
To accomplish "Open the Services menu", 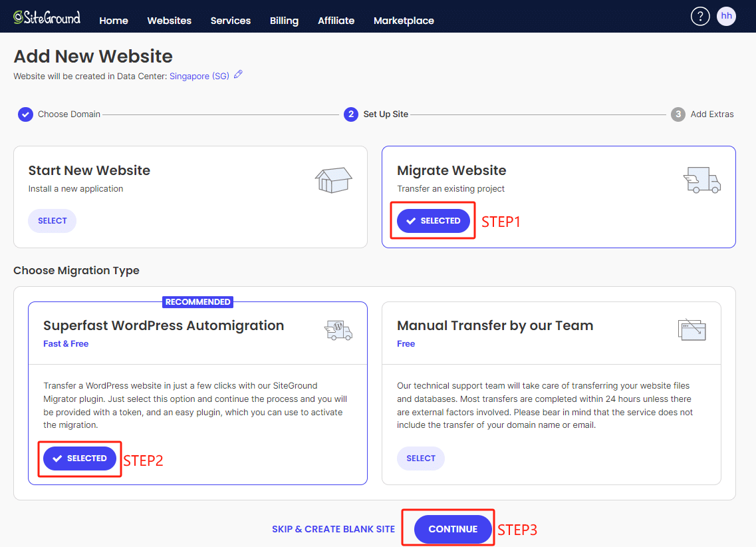I will coord(231,21).
